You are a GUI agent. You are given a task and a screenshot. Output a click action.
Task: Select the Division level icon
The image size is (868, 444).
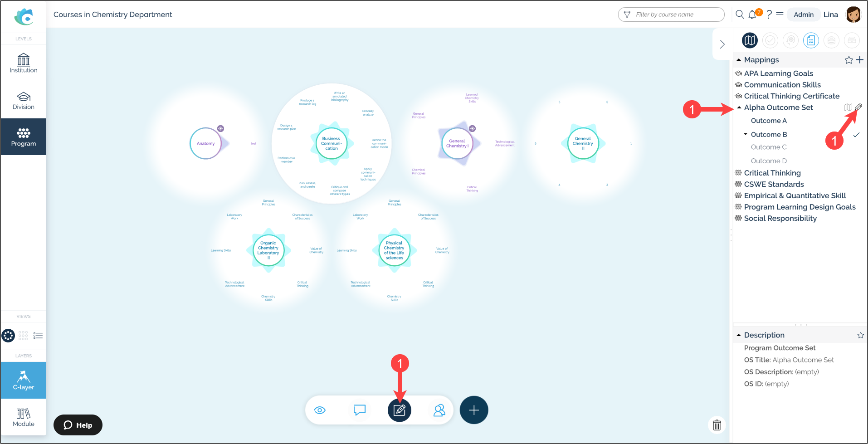coord(24,100)
